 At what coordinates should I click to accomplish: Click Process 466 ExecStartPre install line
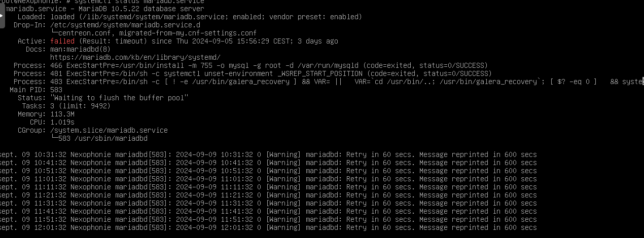pyautogui.click(x=251, y=65)
